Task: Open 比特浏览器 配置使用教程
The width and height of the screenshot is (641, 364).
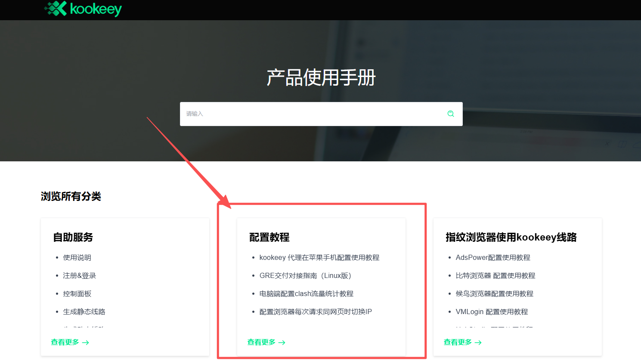Action: [x=495, y=275]
